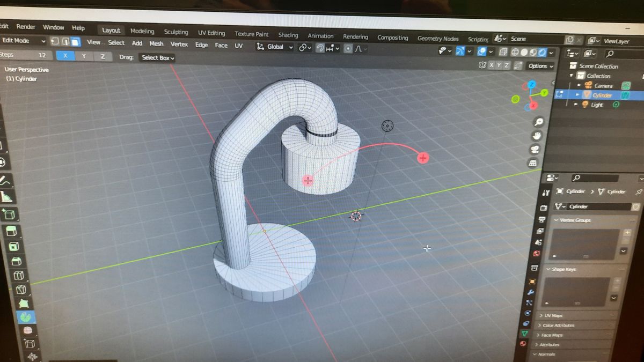Switch to Modeling workspace tab
The height and width of the screenshot is (362, 644).
pos(142,31)
